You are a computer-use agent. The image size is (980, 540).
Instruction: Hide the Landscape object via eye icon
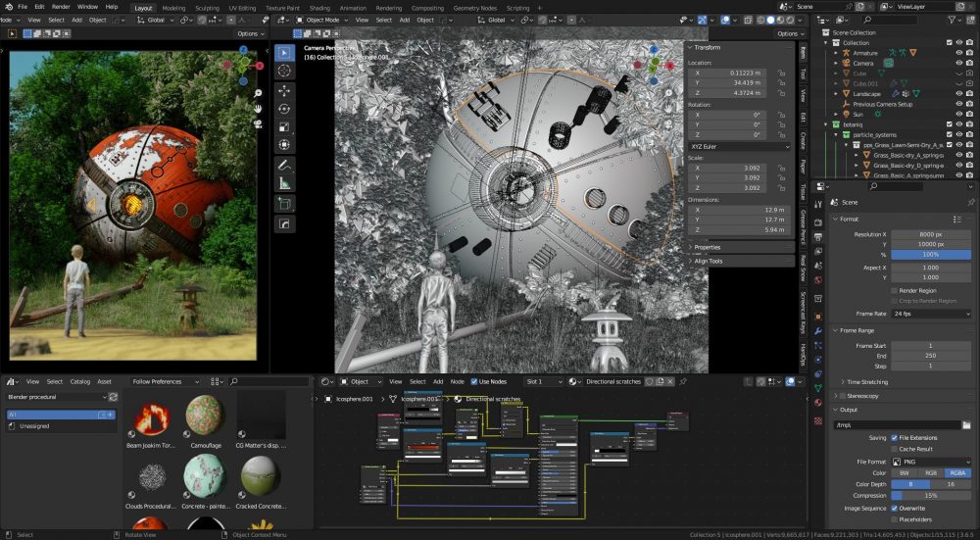959,94
